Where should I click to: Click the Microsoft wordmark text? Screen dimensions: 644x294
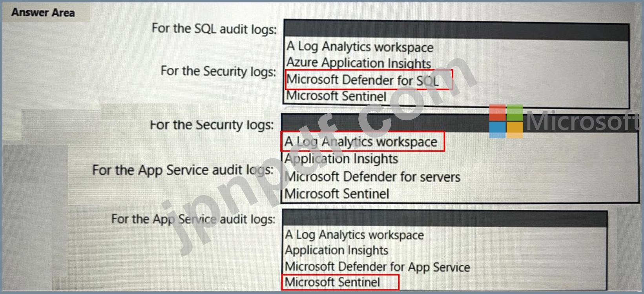583,121
